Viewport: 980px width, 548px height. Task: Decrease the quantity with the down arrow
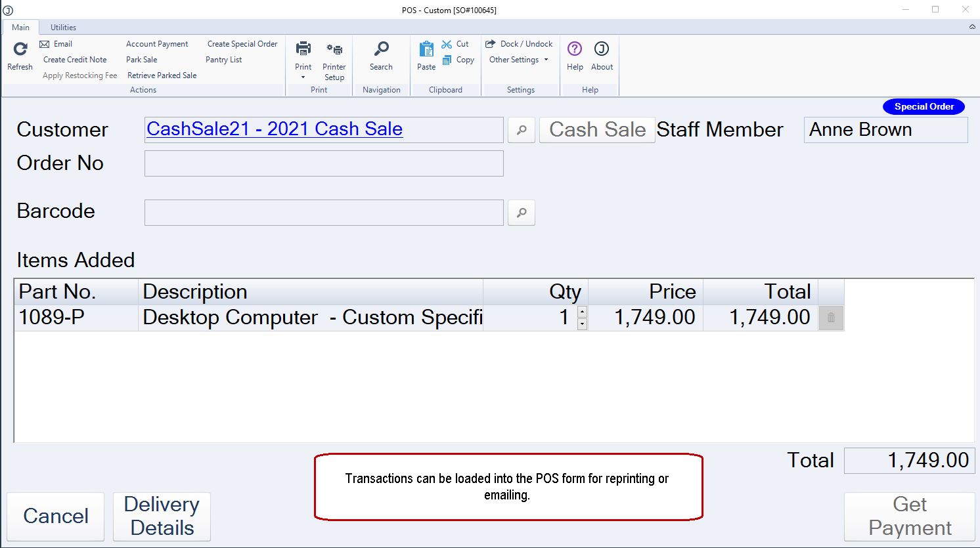[x=582, y=324]
